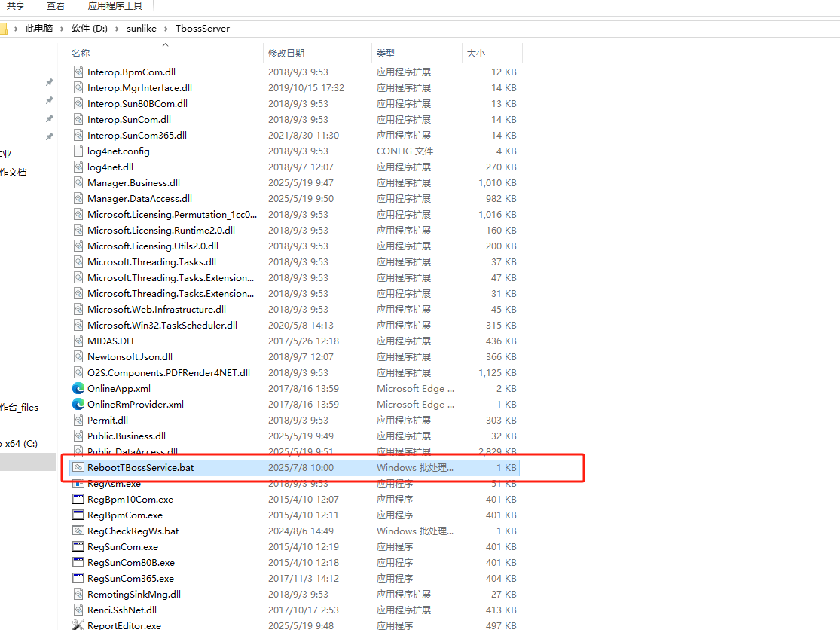Open the 共享 ribbon tab
This screenshot has height=630, width=840.
[x=16, y=6]
